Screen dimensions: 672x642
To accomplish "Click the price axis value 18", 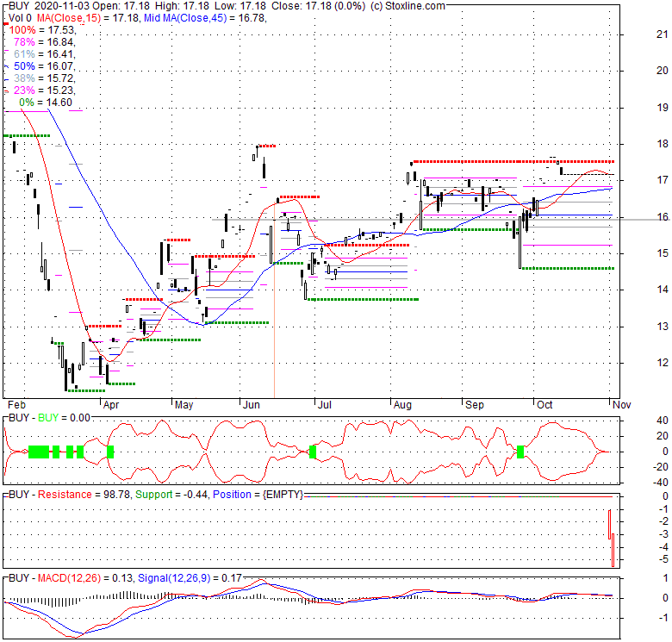I will click(663, 144).
